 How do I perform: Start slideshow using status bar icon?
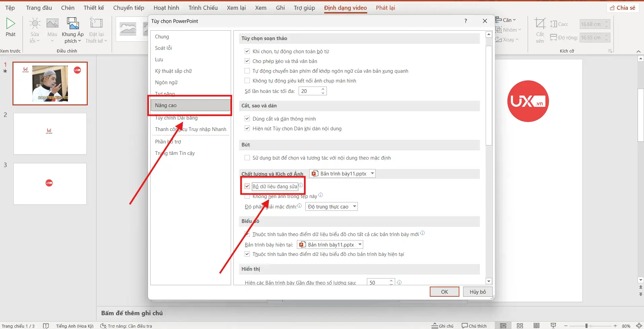tap(553, 326)
